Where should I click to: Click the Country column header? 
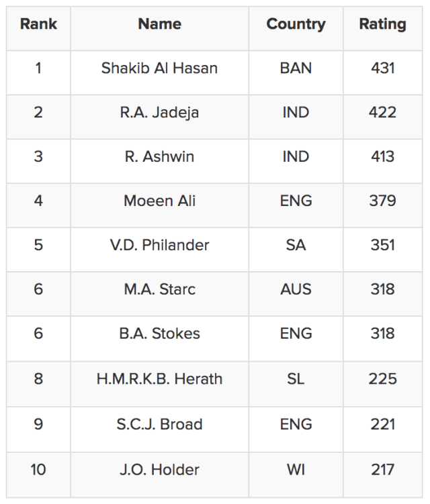pyautogui.click(x=296, y=25)
